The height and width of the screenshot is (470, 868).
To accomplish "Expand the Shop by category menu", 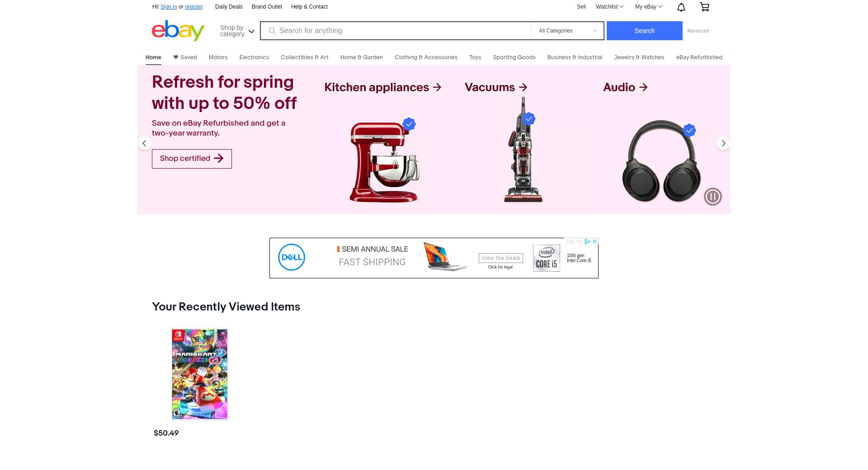I will click(237, 31).
